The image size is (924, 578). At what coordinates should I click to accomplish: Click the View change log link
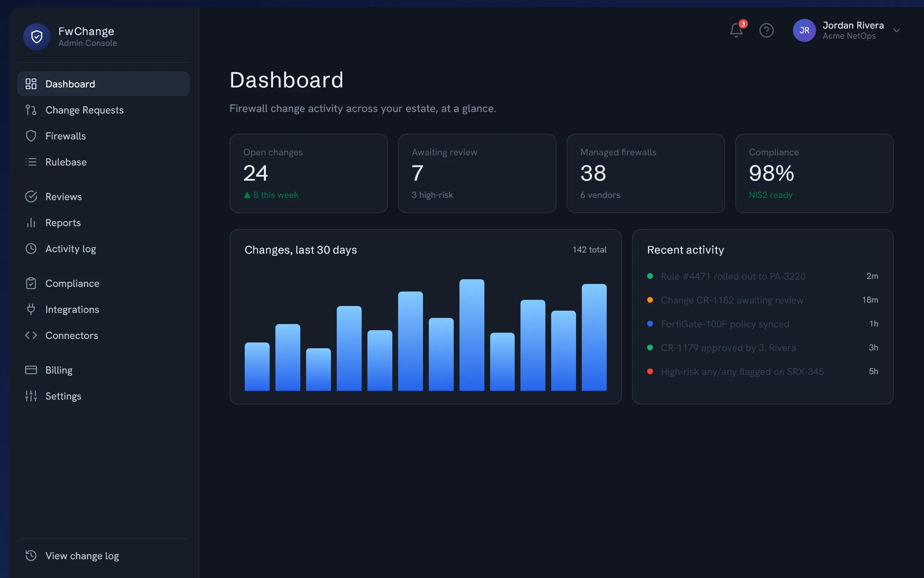coord(104,556)
